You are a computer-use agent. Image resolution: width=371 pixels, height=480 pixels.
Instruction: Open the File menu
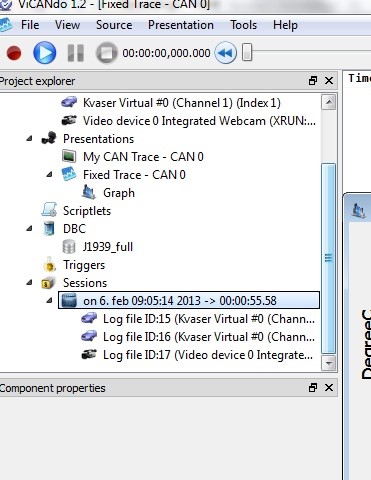click(x=30, y=25)
